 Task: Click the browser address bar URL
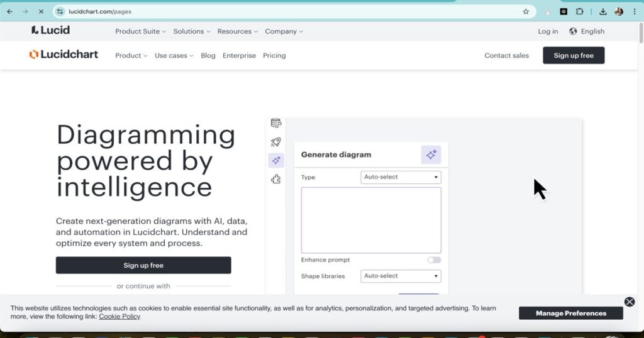click(x=100, y=11)
